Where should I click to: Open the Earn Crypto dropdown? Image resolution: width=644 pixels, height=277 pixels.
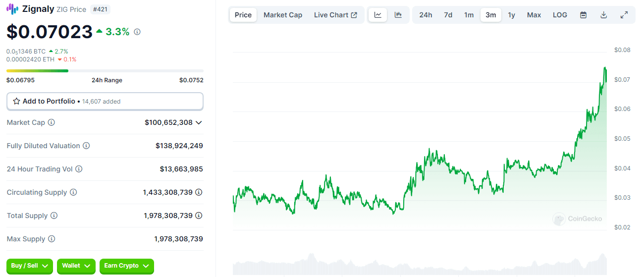(x=127, y=266)
